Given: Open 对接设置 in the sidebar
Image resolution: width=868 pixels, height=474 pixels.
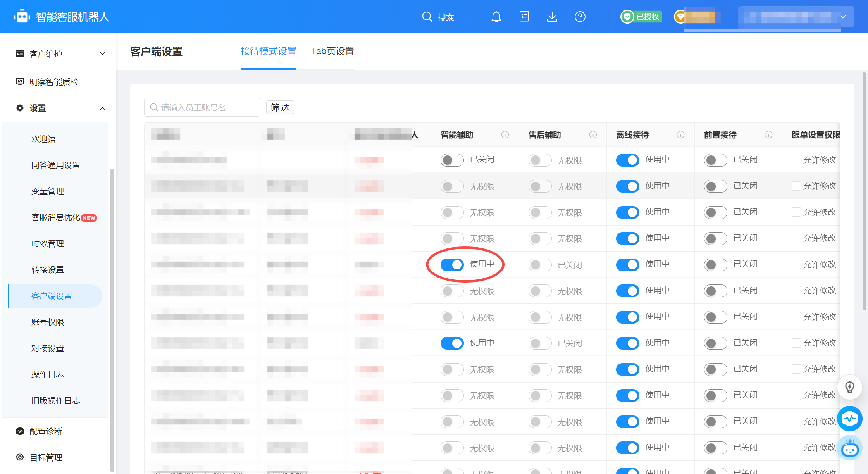Looking at the screenshot, I should (48, 348).
